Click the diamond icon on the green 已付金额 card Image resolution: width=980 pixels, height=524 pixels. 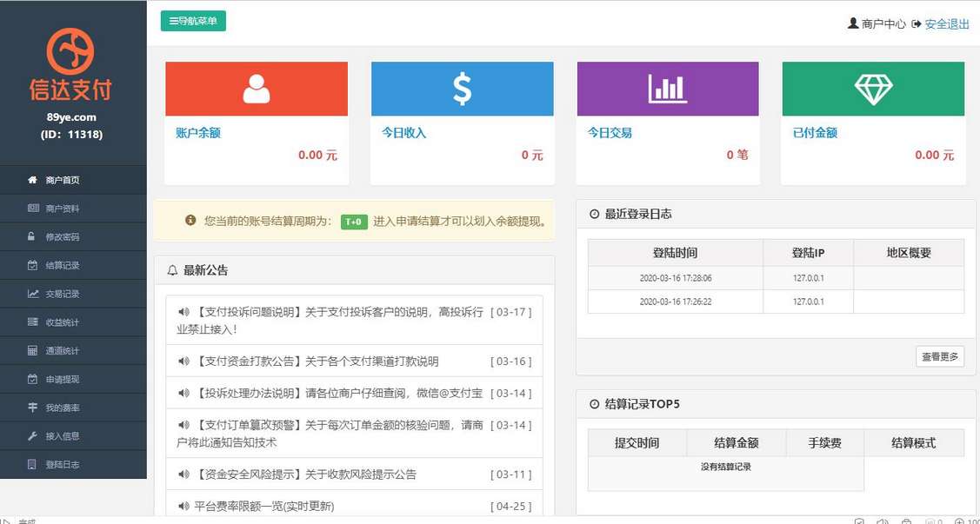coord(874,90)
